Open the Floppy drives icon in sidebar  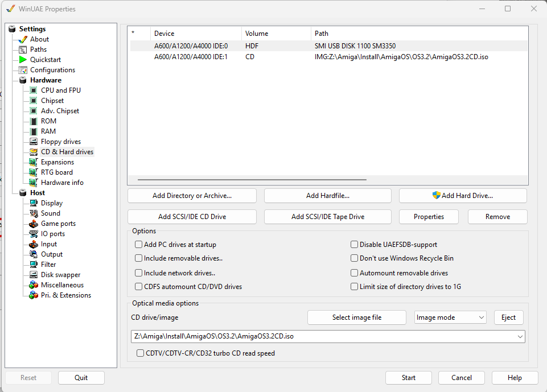(34, 142)
